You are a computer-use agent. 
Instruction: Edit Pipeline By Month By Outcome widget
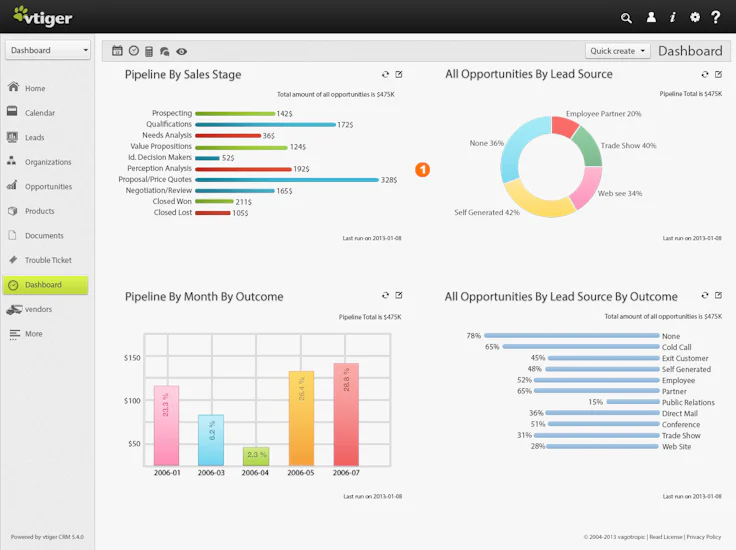pyautogui.click(x=399, y=295)
